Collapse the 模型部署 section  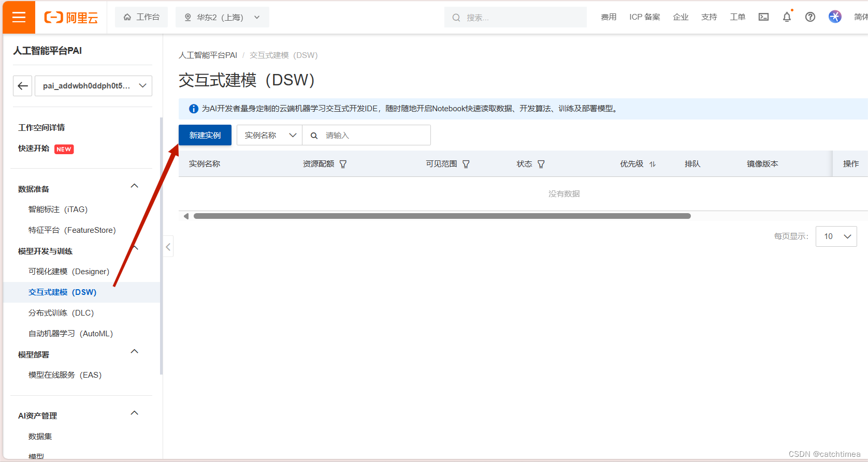pyautogui.click(x=135, y=351)
